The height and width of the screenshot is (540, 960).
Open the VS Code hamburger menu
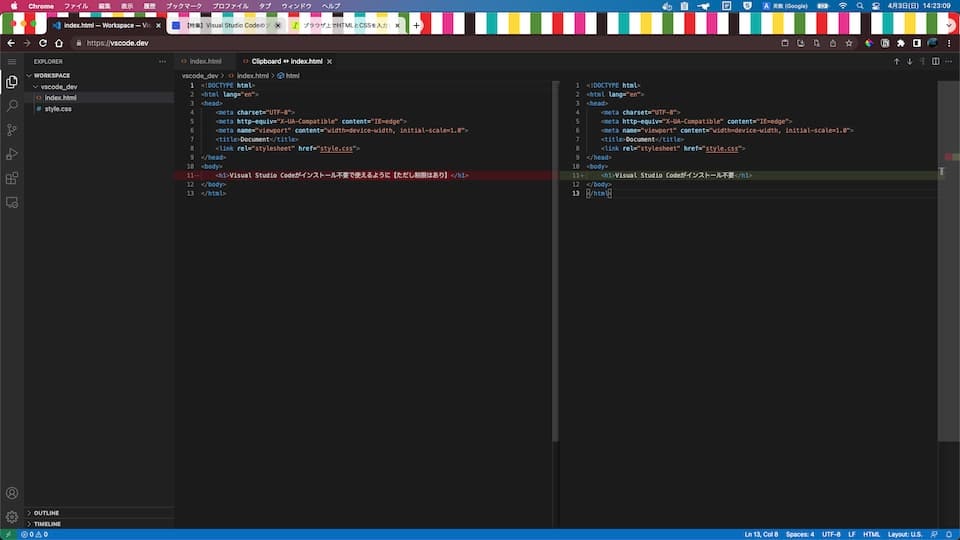coord(12,62)
